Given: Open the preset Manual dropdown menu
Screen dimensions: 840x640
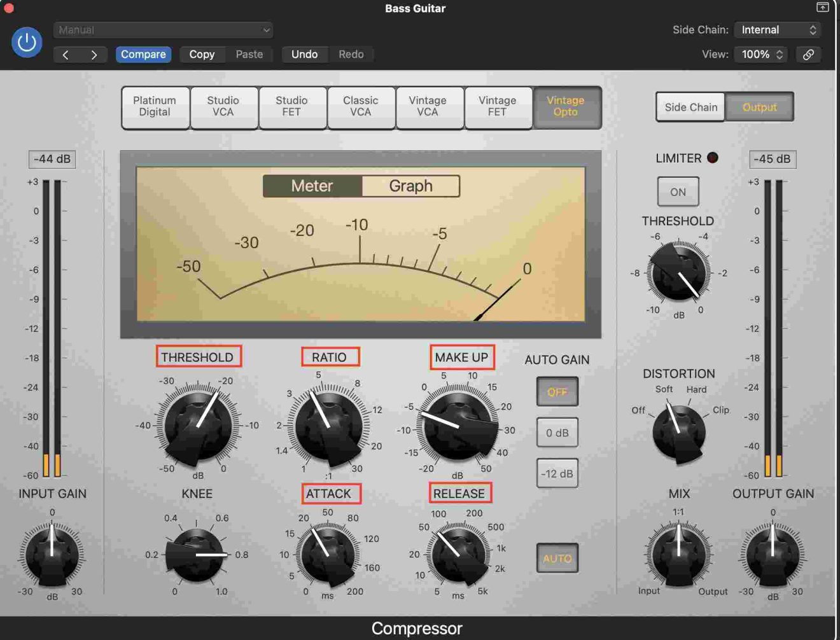Looking at the screenshot, I should click(x=163, y=30).
